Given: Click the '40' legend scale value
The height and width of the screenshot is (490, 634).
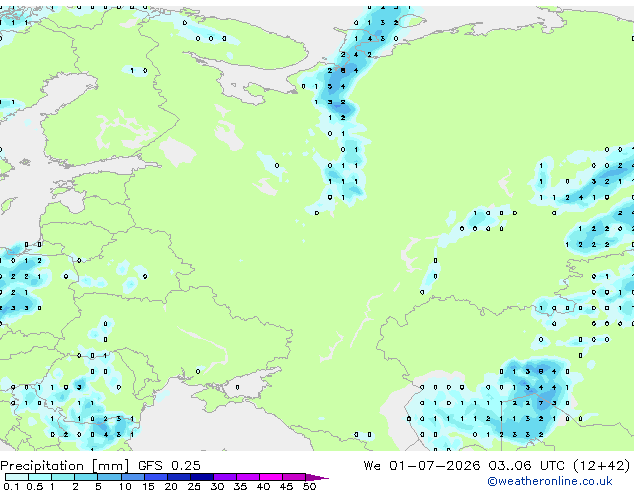Looking at the screenshot, I should click(264, 486).
